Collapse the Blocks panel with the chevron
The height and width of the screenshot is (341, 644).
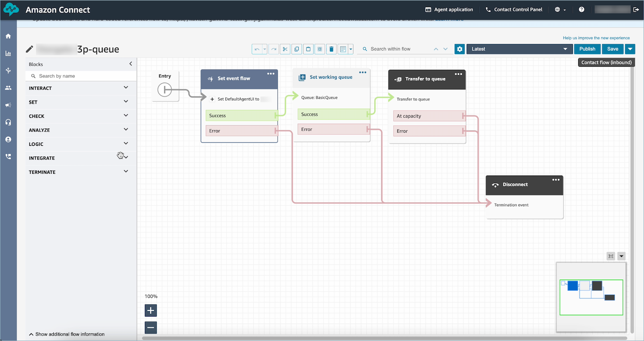tap(131, 64)
